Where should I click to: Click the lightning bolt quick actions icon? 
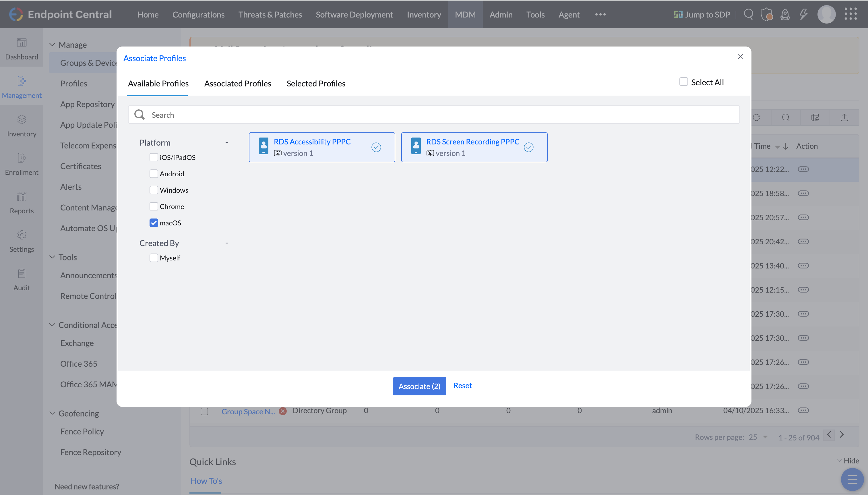point(803,14)
